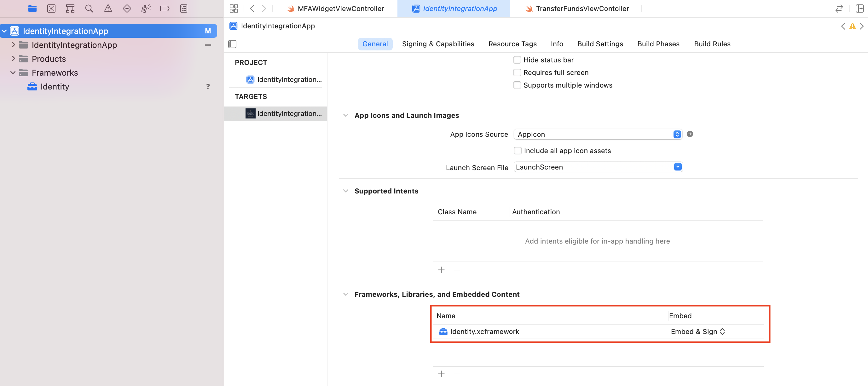868x386 pixels.
Task: Enable Hide status bar checkbox
Action: tap(517, 60)
